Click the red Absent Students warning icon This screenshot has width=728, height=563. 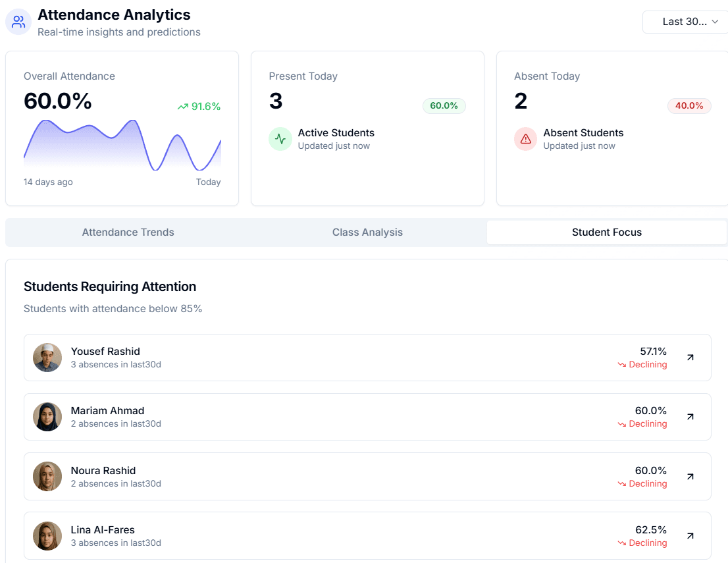pyautogui.click(x=525, y=139)
